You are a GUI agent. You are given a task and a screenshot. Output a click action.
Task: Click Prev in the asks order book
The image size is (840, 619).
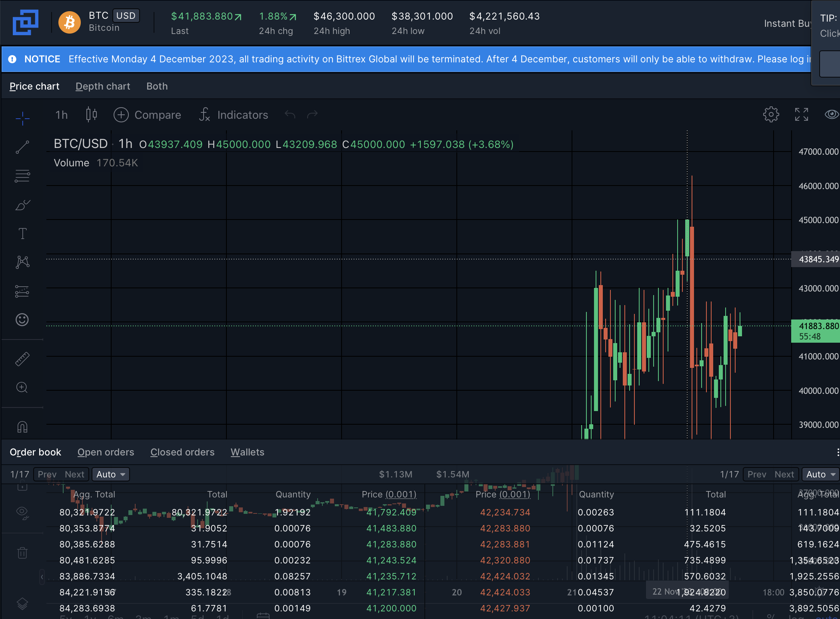[757, 474]
